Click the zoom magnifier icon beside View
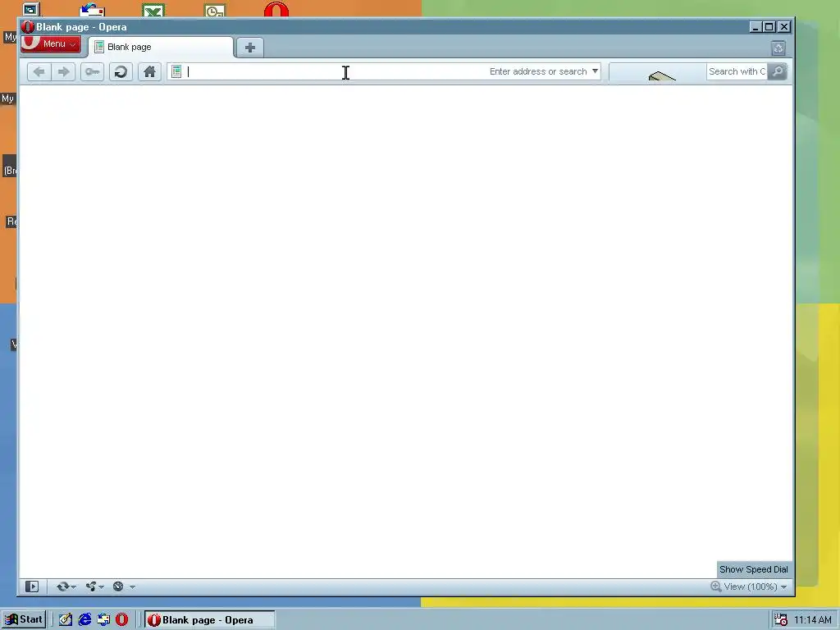The image size is (840, 630). click(715, 587)
